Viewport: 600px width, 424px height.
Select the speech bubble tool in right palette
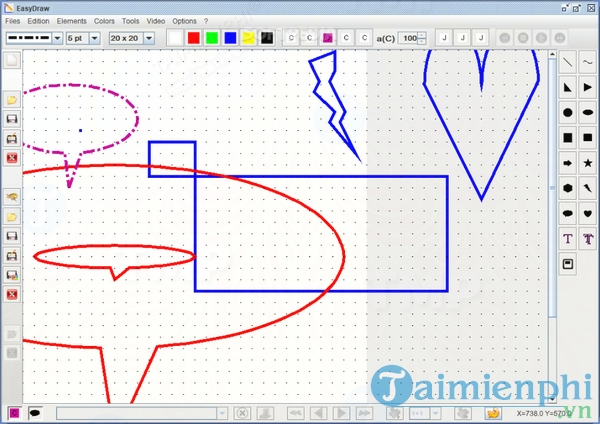coord(567,214)
